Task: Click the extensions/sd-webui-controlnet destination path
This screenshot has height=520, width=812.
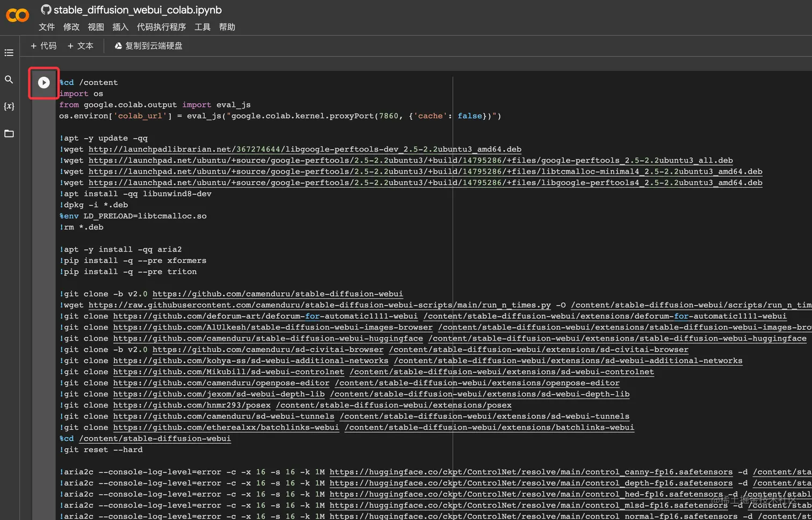Action: click(502, 372)
